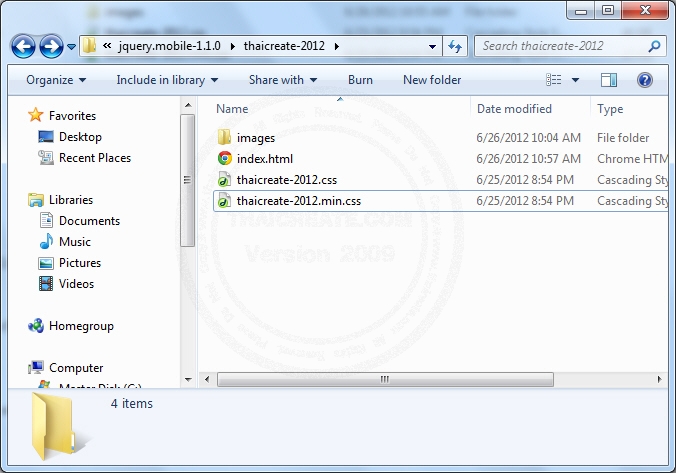Toggle the preview pane
The width and height of the screenshot is (676, 473).
coord(609,80)
